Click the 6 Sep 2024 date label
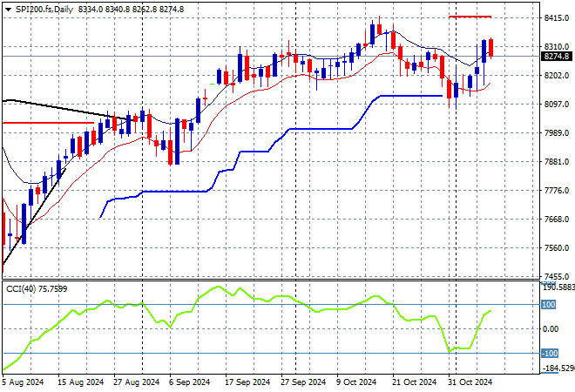Screen dimensions: 575x392 (x=189, y=382)
